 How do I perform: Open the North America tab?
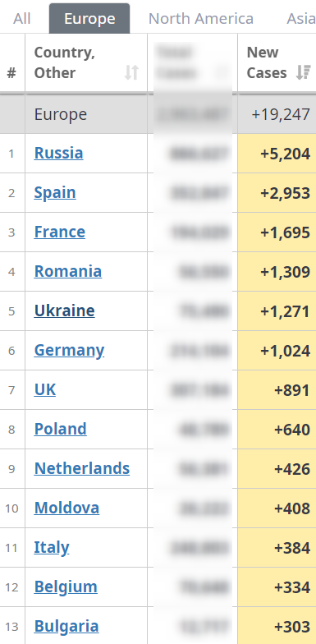click(x=200, y=19)
